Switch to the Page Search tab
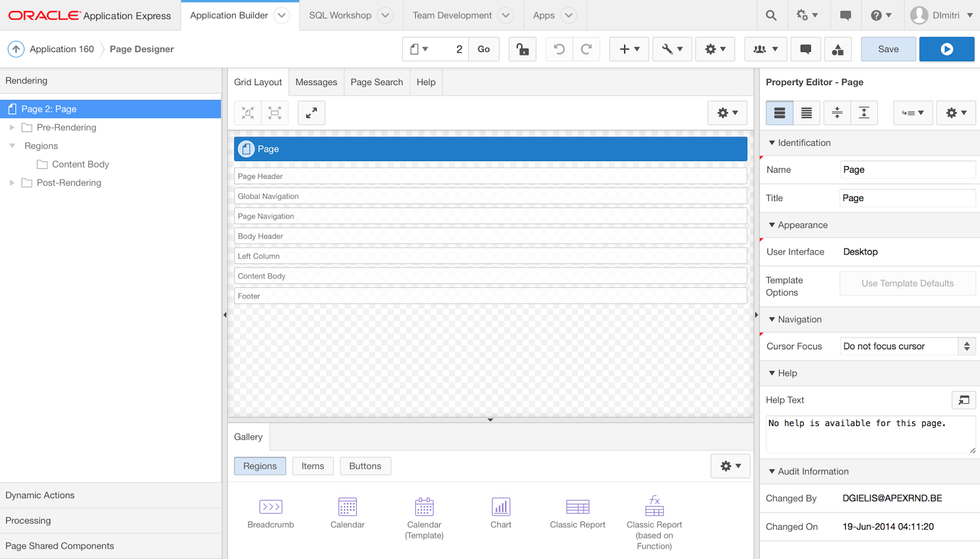Viewport: 980px width, 559px height. pyautogui.click(x=377, y=82)
